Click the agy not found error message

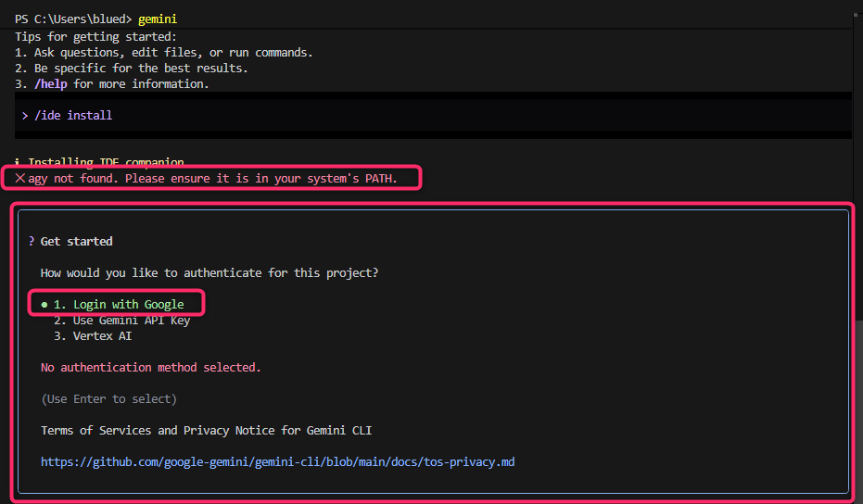click(x=212, y=178)
